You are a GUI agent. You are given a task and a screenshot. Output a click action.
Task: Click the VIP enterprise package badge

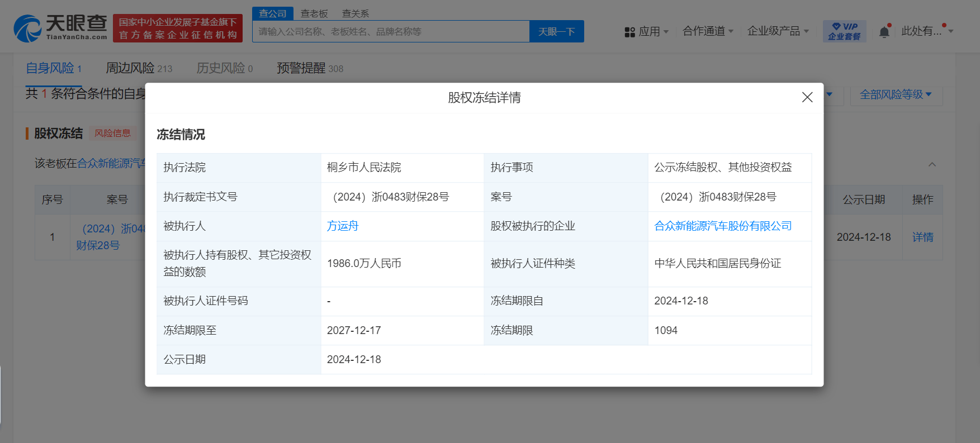coord(844,31)
